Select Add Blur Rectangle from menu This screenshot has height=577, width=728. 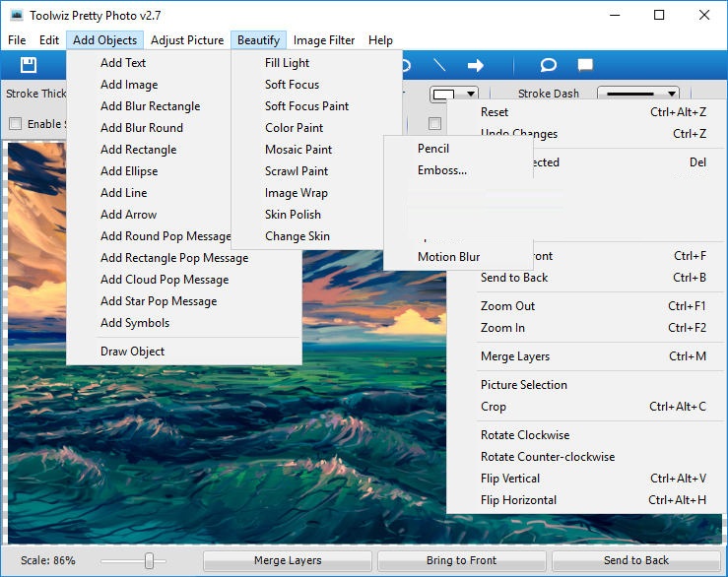[x=150, y=106]
